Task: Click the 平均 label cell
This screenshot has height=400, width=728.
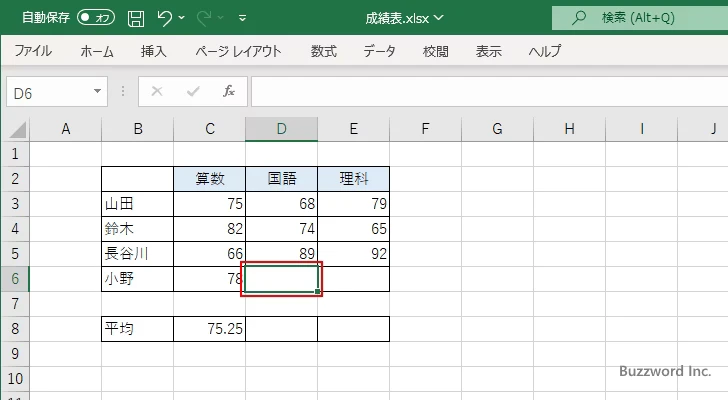Action: pyautogui.click(x=137, y=329)
